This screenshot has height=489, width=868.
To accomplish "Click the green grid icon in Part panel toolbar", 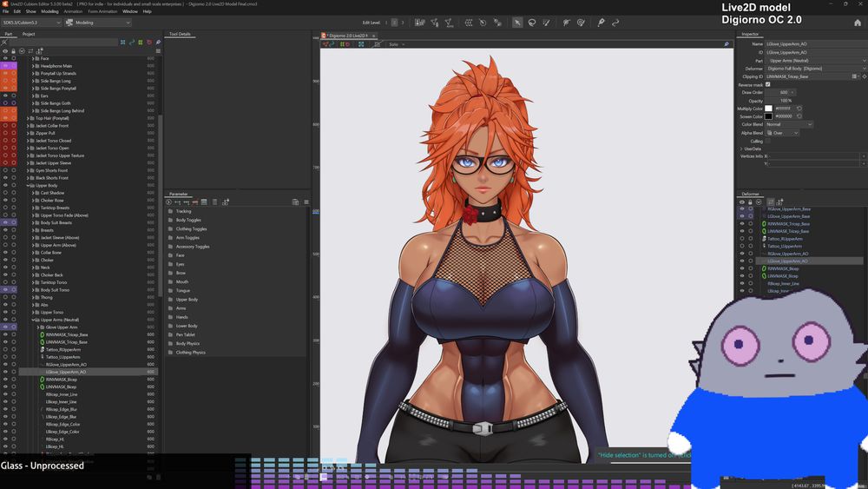I will 140,42.
